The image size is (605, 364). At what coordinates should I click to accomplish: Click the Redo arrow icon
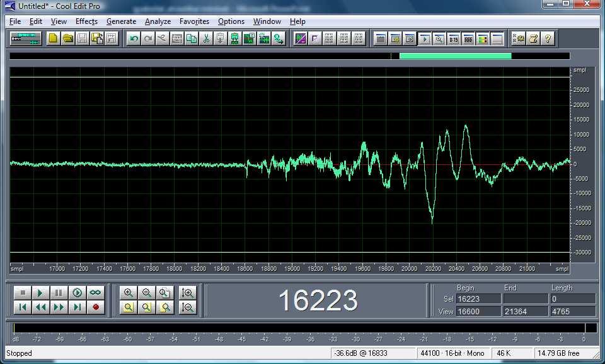(x=148, y=38)
